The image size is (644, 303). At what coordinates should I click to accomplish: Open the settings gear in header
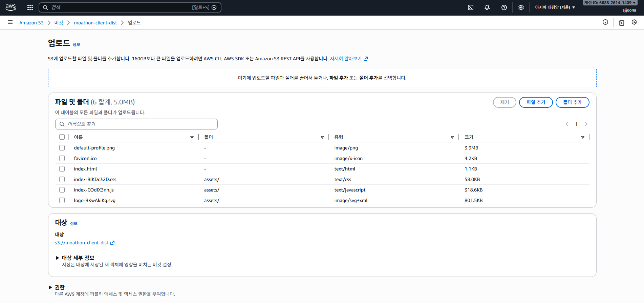click(521, 7)
